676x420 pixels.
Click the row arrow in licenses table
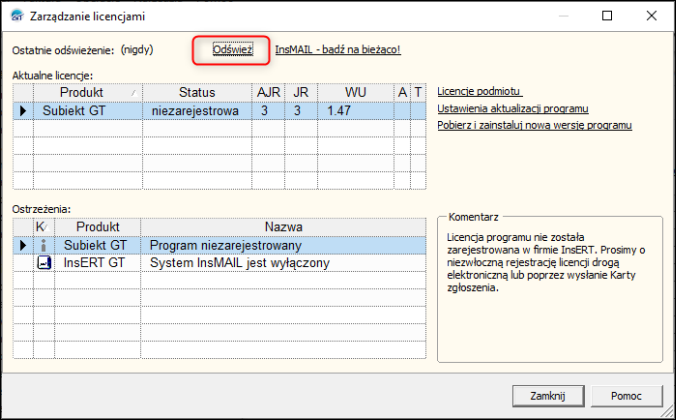23,111
